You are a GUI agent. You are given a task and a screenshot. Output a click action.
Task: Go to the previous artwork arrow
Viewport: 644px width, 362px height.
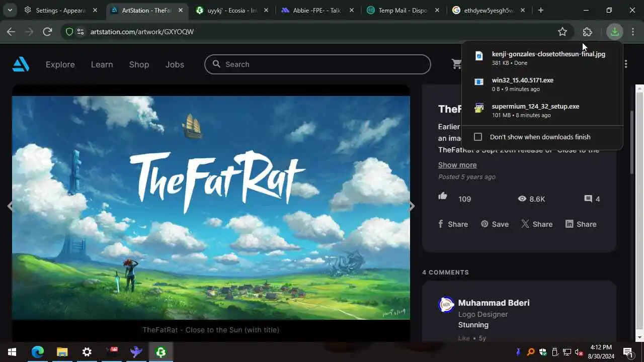pos(10,206)
